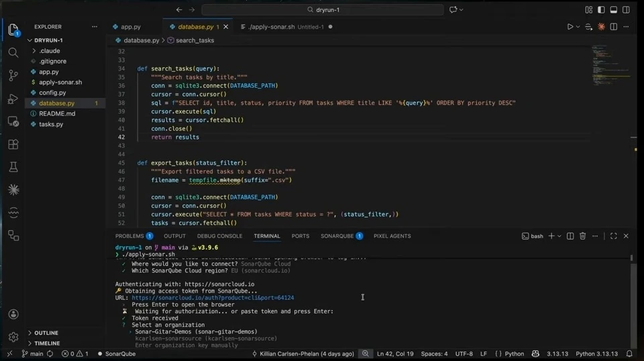
Task: Split the terminal panel
Action: (570, 236)
